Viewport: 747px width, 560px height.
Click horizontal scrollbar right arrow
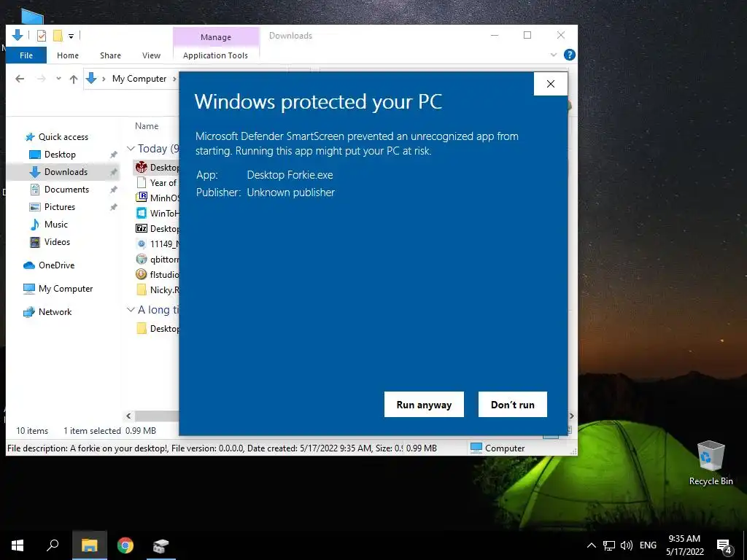click(x=572, y=416)
